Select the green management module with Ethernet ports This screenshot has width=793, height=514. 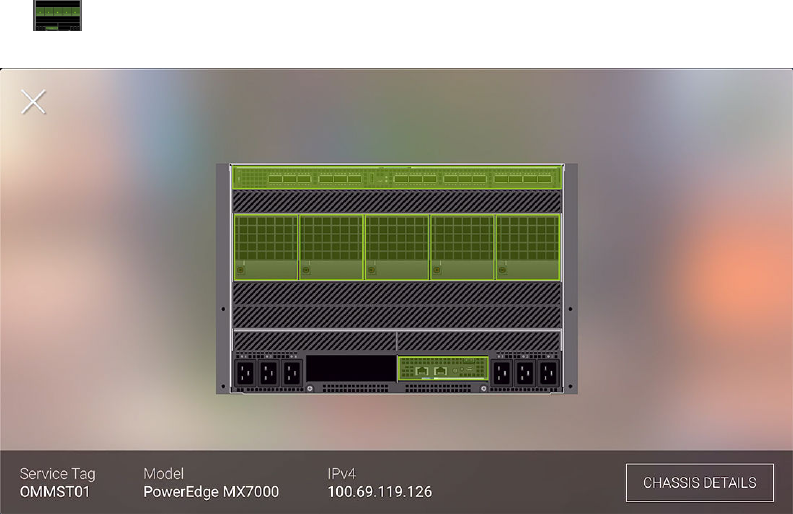[x=443, y=368]
